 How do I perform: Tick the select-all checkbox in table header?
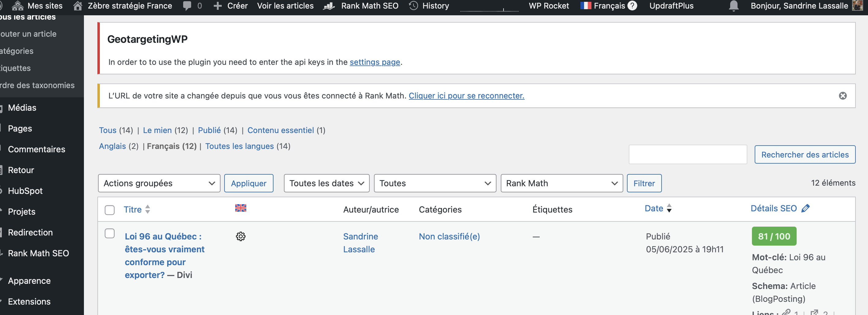coord(110,210)
